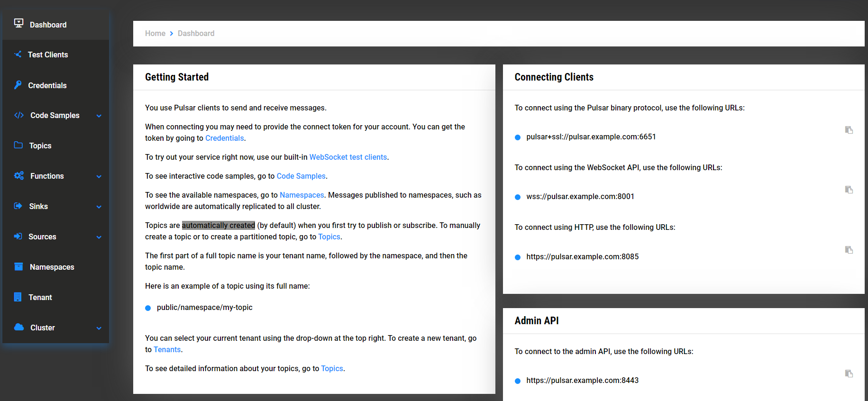Click the Sources enter-arrow icon
Screen dimensions: 868x401
click(18, 236)
